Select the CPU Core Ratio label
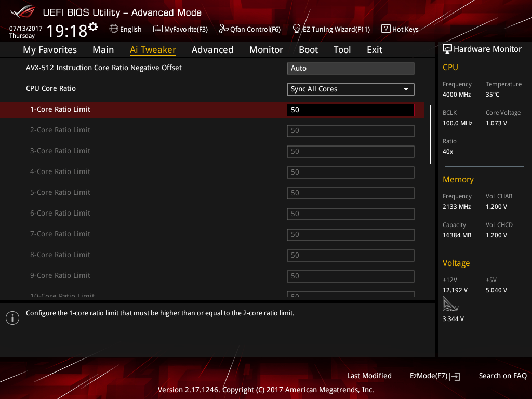532x399 pixels. 51,88
